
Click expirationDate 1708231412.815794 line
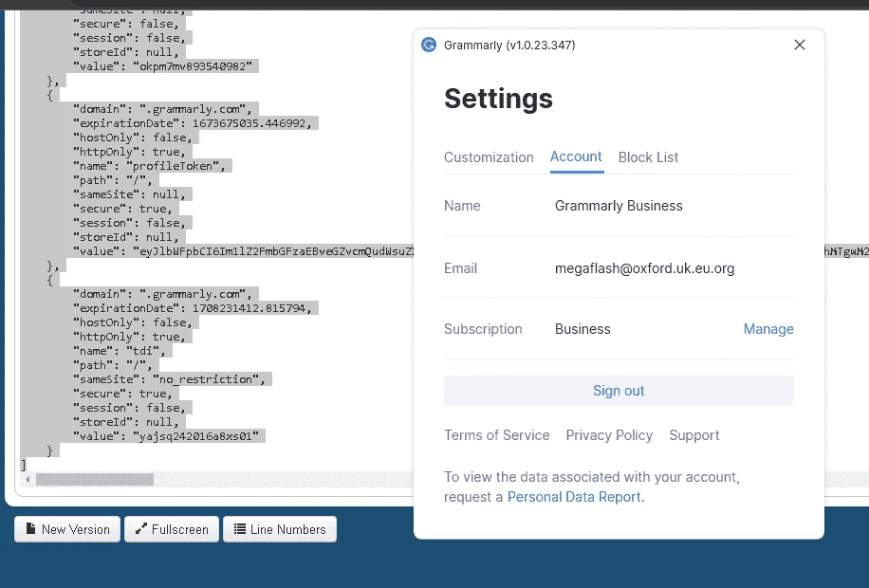pos(193,308)
